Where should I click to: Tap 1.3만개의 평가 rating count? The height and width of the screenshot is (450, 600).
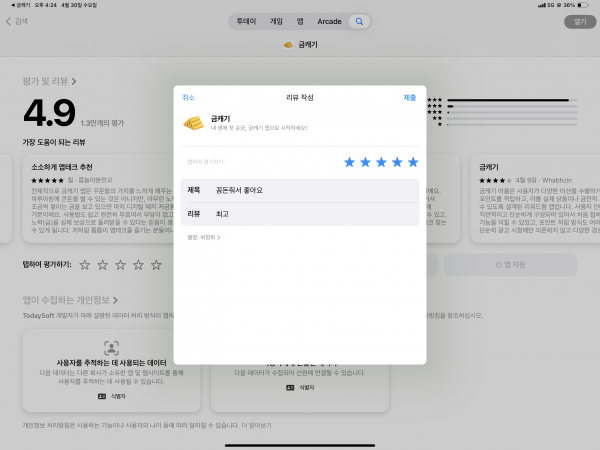coord(102,123)
